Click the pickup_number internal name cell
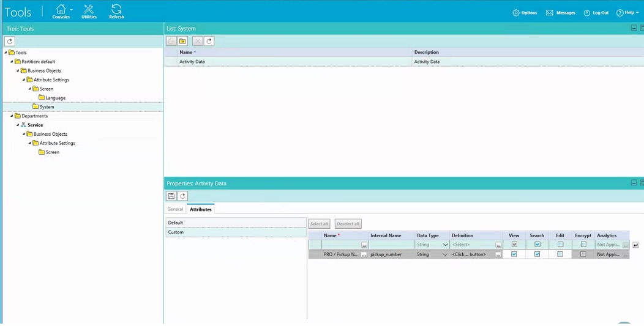644x326 pixels. [x=391, y=254]
